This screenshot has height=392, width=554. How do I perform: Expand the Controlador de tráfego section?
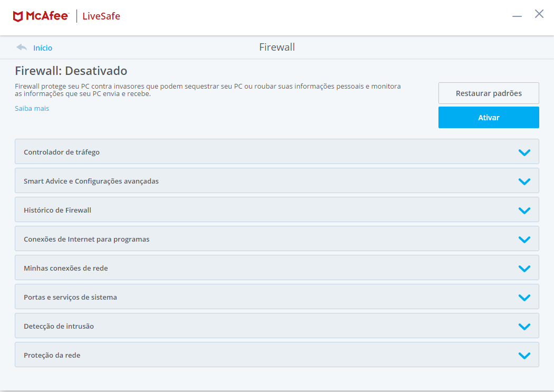277,151
